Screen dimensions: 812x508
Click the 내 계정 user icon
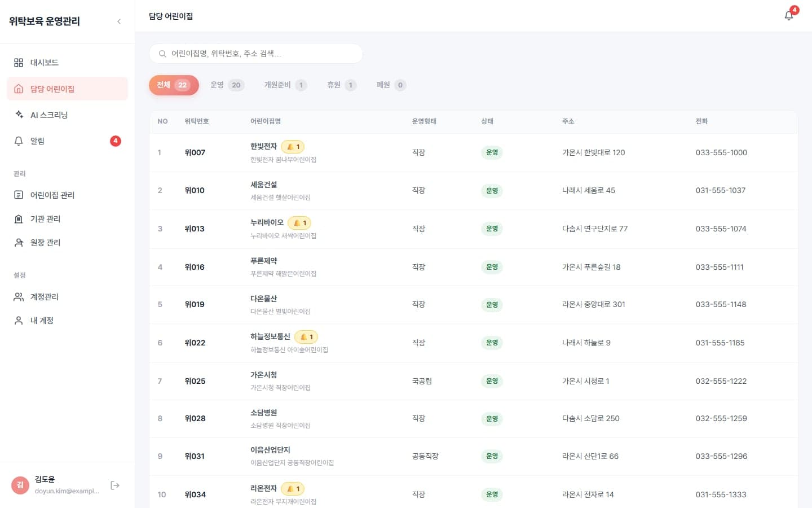(19, 320)
